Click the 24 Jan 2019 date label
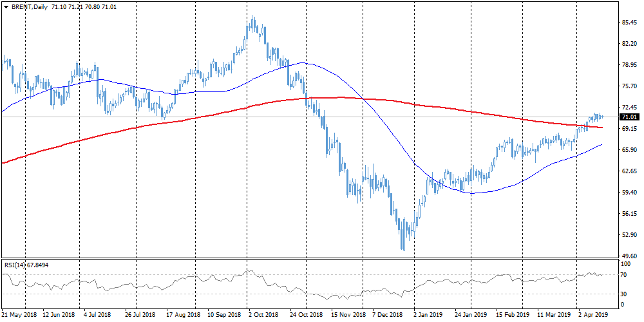 click(x=471, y=315)
